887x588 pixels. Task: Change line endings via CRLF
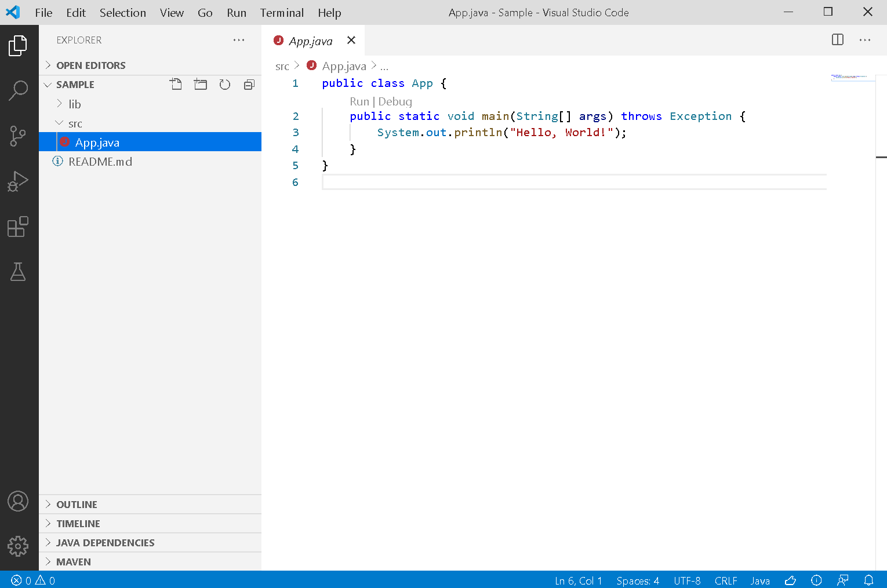[x=726, y=580]
